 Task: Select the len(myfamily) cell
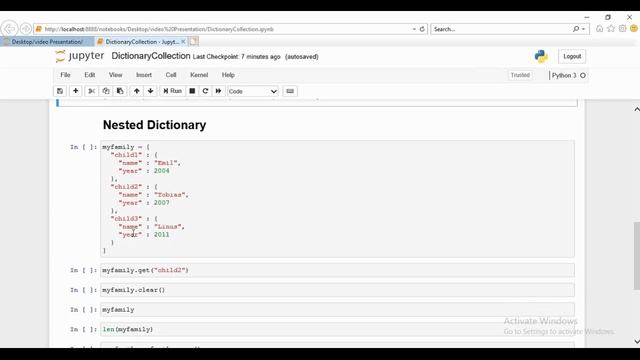pos(337,329)
